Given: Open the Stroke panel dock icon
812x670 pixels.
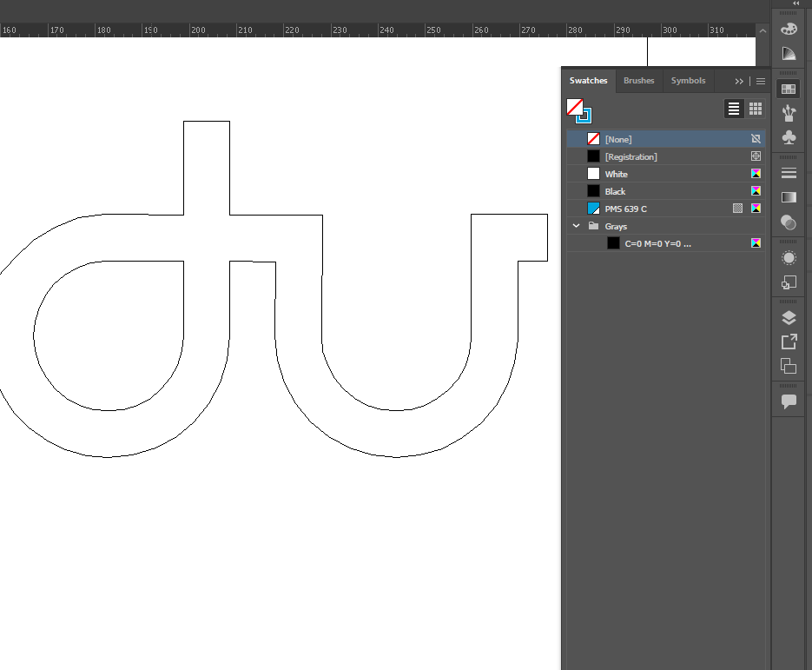Looking at the screenshot, I should coord(789,173).
